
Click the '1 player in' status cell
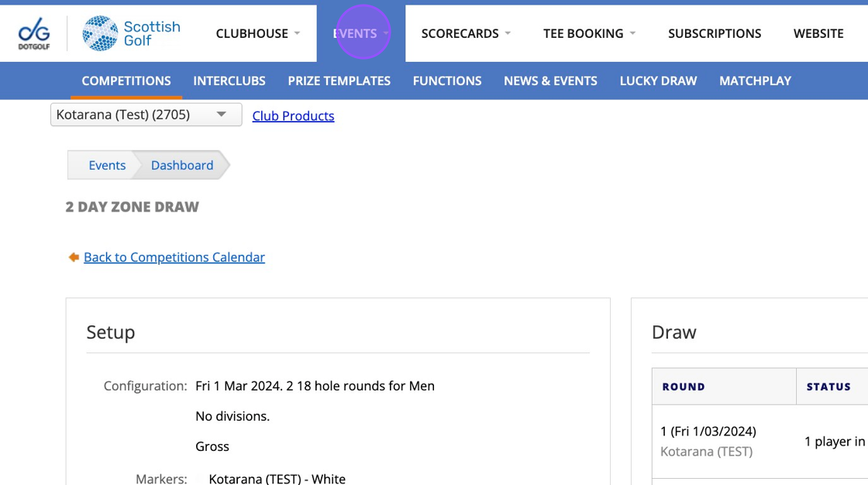pyautogui.click(x=834, y=442)
